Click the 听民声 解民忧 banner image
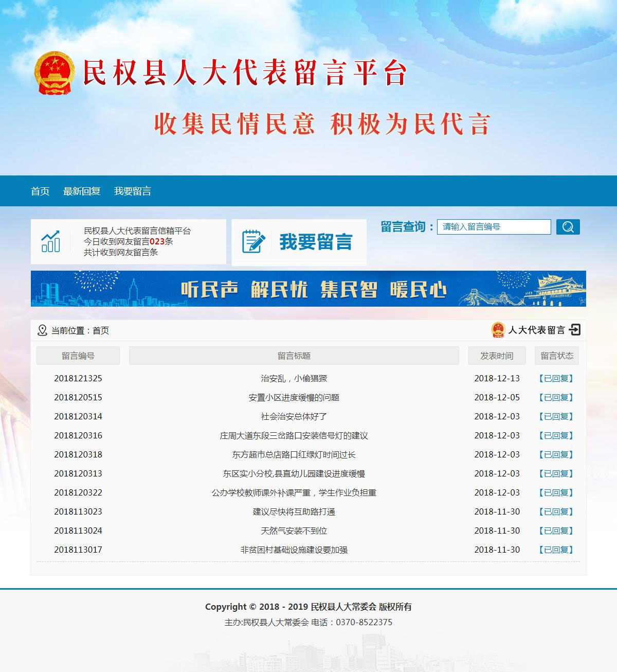This screenshot has width=617, height=672. point(308,288)
